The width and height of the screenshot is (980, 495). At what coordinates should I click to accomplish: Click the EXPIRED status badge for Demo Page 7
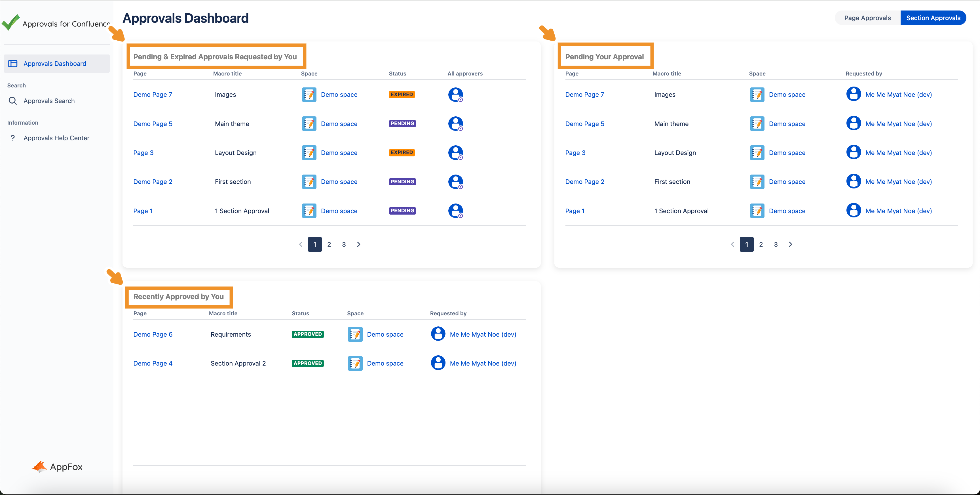[401, 95]
